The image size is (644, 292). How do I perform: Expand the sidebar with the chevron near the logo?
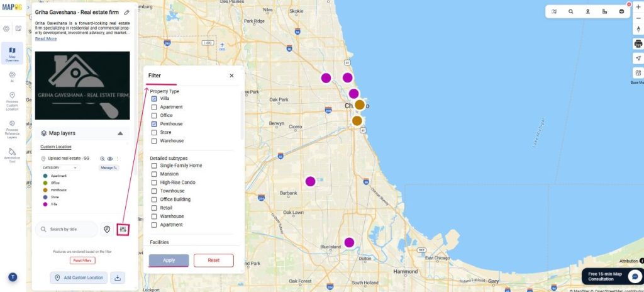(x=28, y=8)
